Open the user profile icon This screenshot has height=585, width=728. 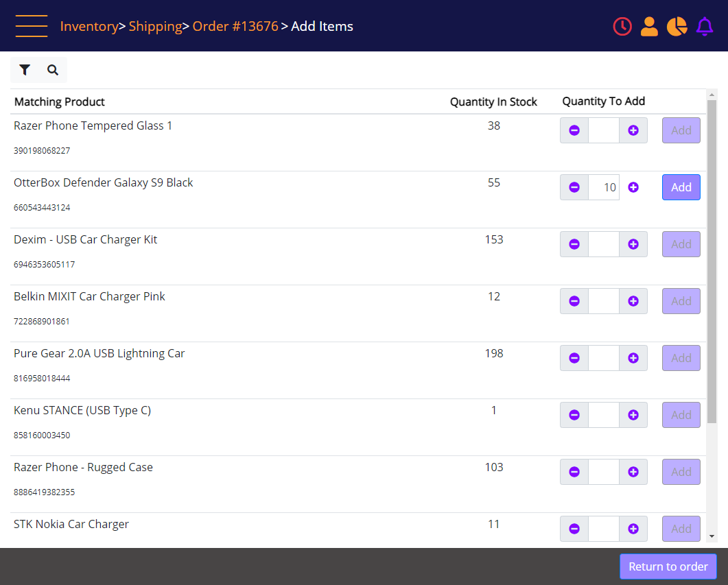pos(649,27)
